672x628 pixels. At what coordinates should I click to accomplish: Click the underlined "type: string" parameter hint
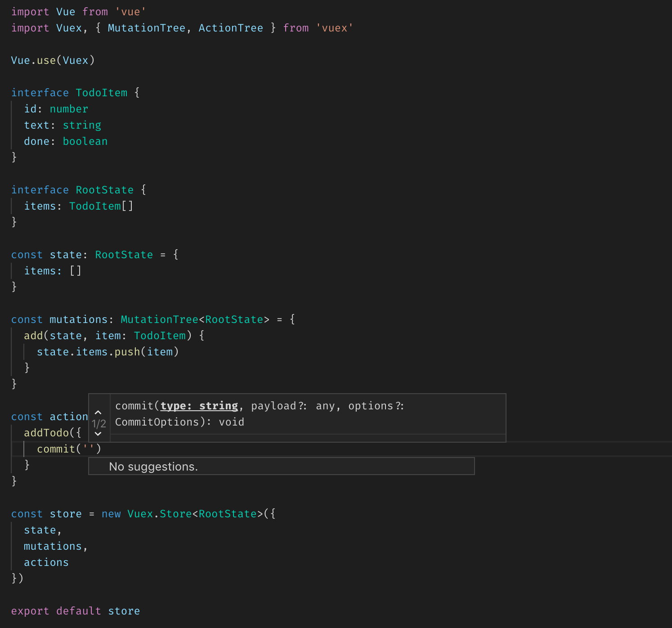(x=199, y=406)
